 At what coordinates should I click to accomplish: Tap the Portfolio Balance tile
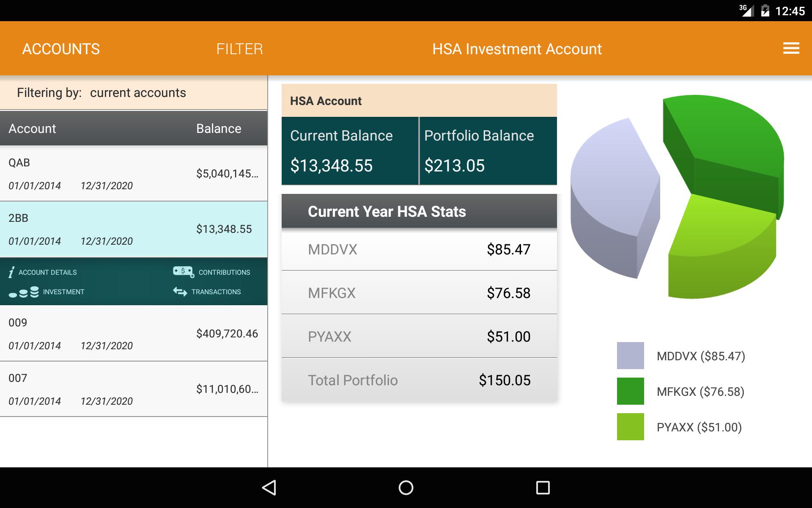point(488,151)
